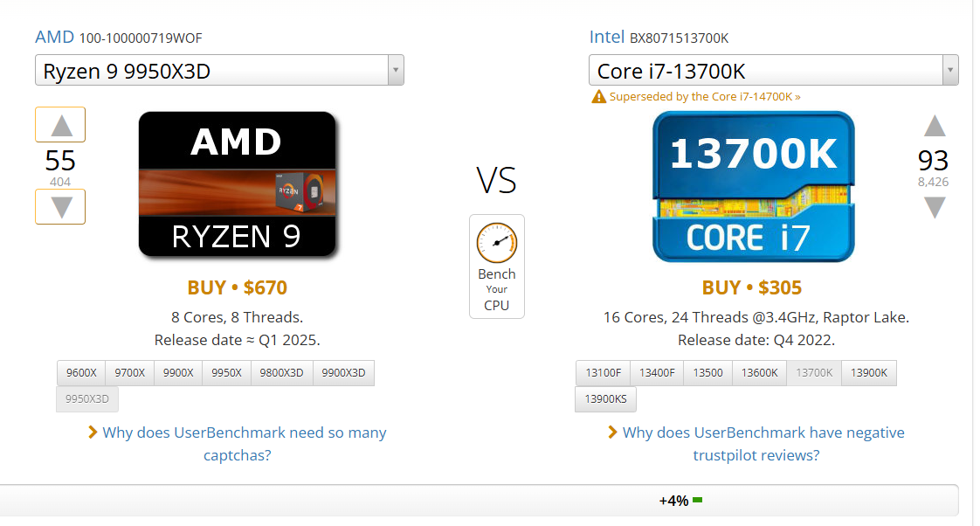Click the Intel brand link

pos(607,37)
